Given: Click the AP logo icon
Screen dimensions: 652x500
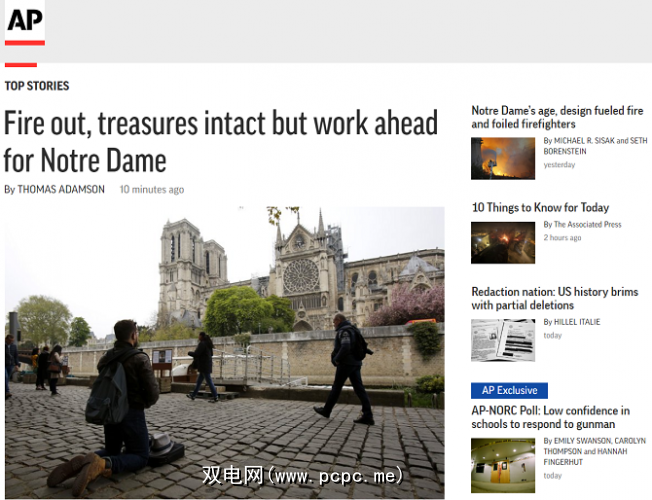Looking at the screenshot, I should tap(25, 24).
